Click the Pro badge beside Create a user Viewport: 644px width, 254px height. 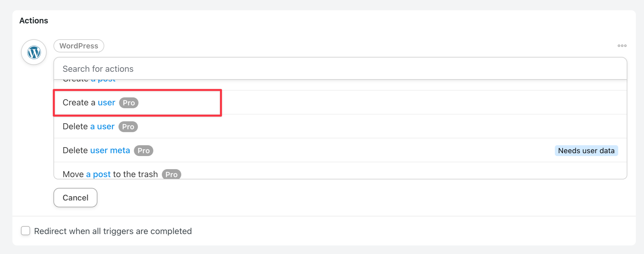(129, 103)
